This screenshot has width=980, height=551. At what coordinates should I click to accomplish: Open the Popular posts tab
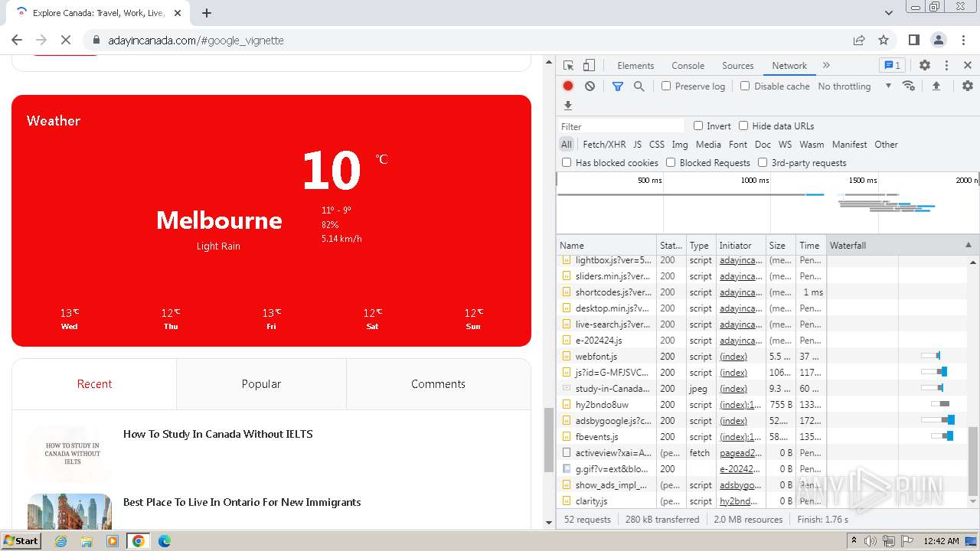261,384
